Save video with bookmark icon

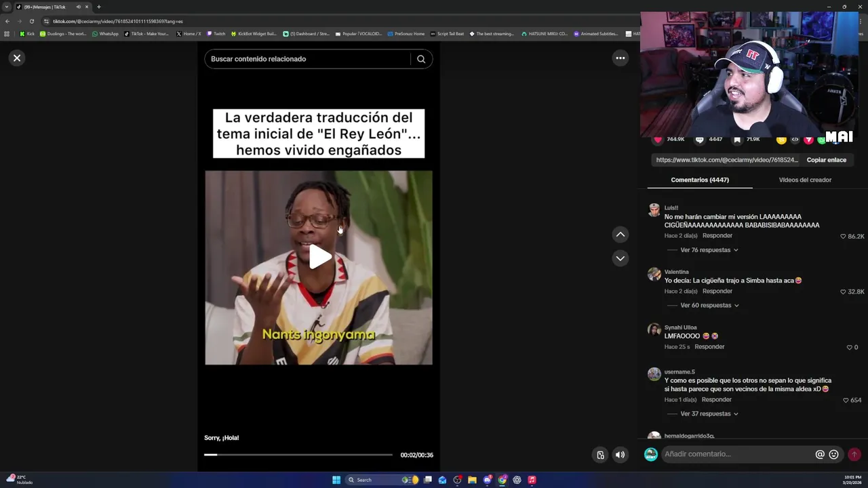pyautogui.click(x=737, y=140)
